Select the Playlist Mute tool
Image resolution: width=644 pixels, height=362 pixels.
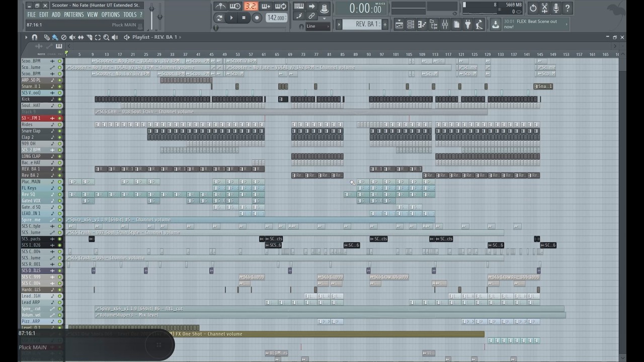click(72, 37)
